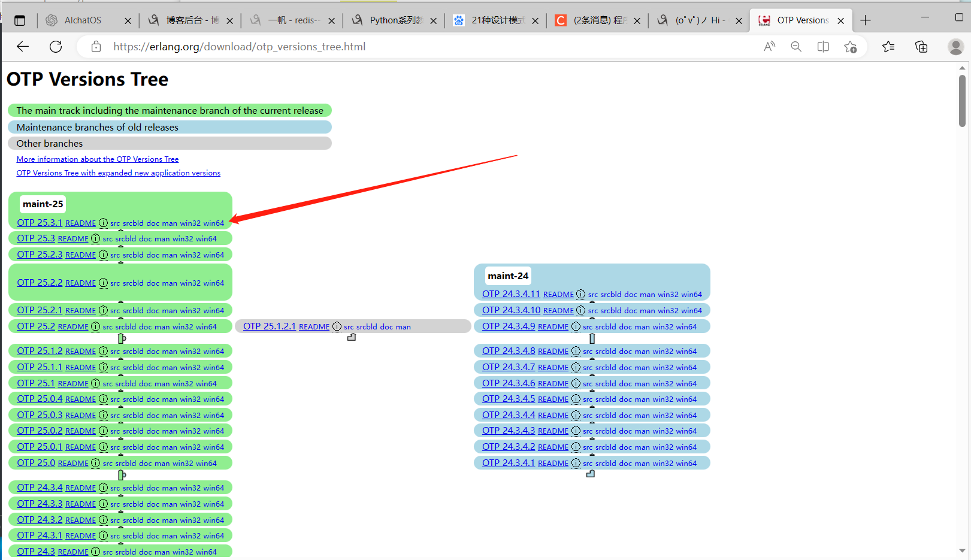971x560 pixels.
Task: Reload the current page
Action: click(56, 47)
